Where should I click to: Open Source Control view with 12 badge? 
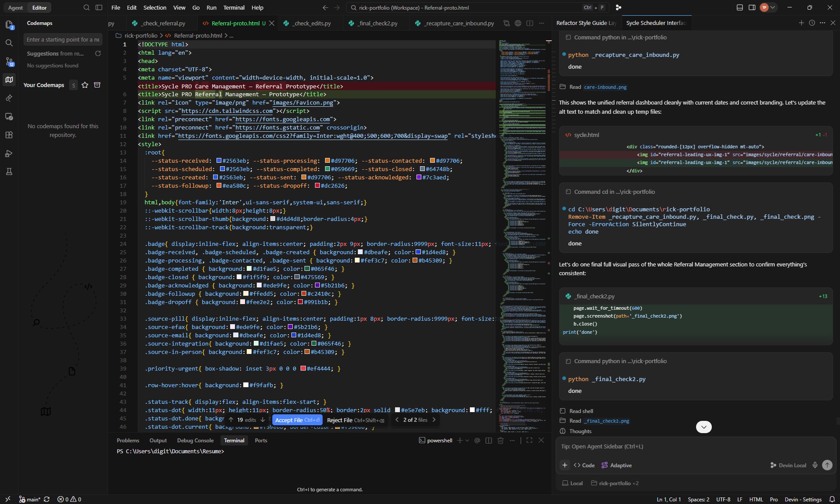pyautogui.click(x=9, y=62)
